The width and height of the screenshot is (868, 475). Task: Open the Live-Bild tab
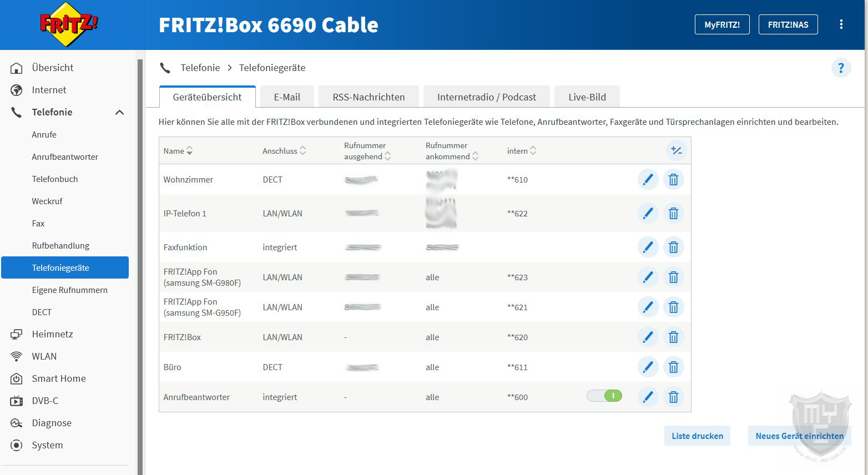587,97
